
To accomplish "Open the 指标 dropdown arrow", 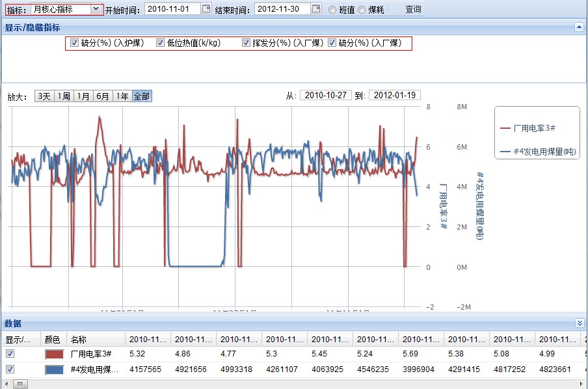I will pos(96,8).
